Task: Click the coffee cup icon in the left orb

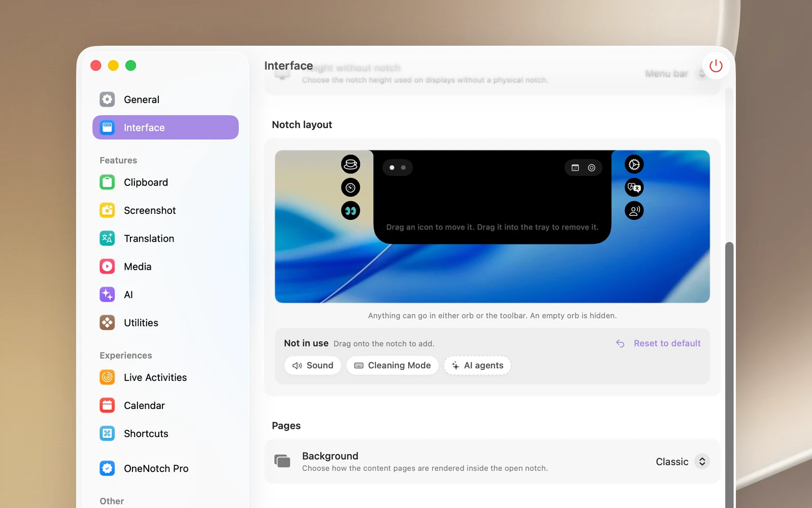Action: point(351,164)
